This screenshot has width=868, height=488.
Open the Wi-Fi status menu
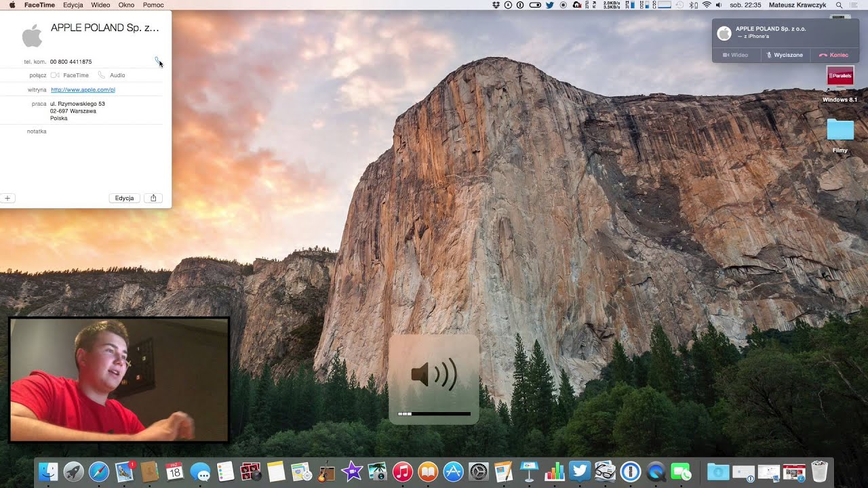coord(707,5)
